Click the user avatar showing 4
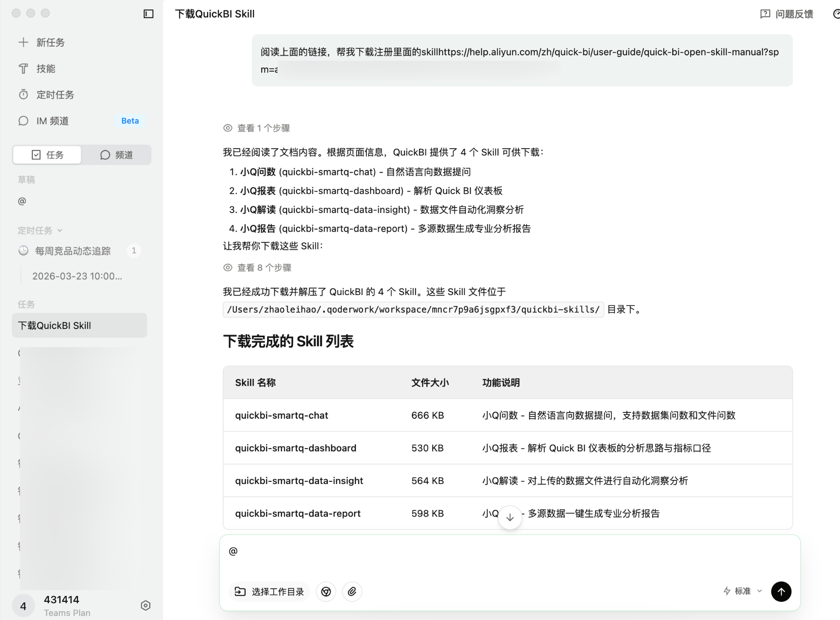The width and height of the screenshot is (840, 620). [x=23, y=606]
